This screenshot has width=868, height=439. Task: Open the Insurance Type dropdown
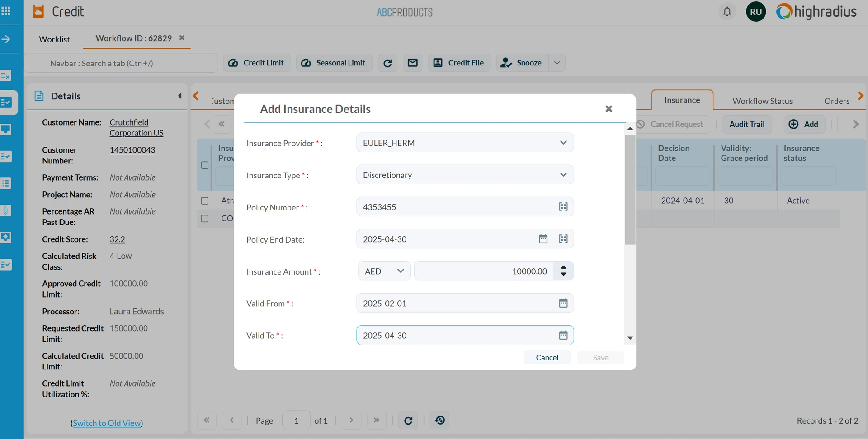tap(465, 175)
